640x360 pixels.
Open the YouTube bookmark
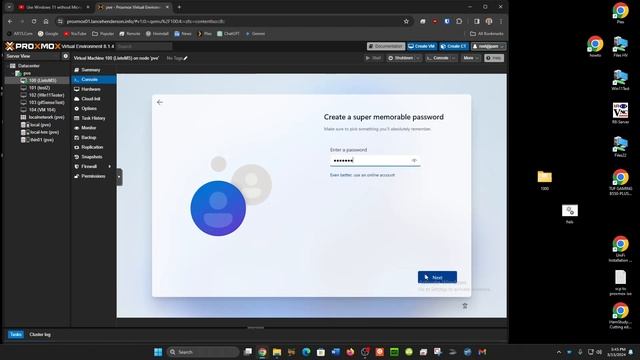(75, 33)
